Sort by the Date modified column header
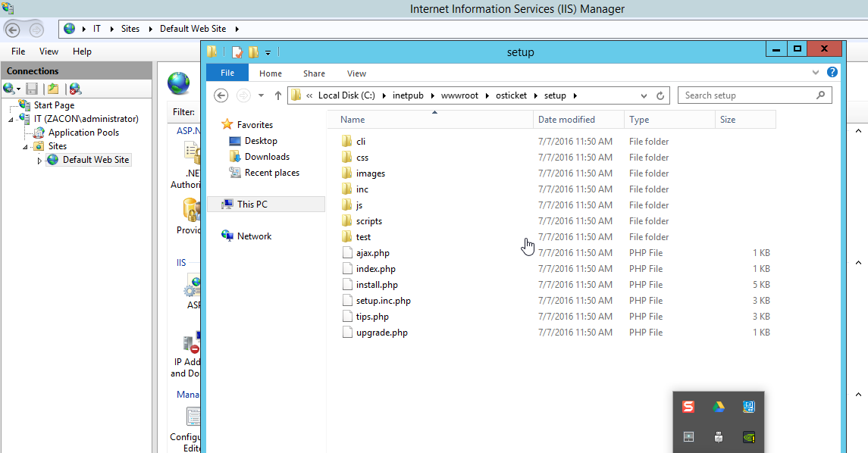 click(x=578, y=120)
